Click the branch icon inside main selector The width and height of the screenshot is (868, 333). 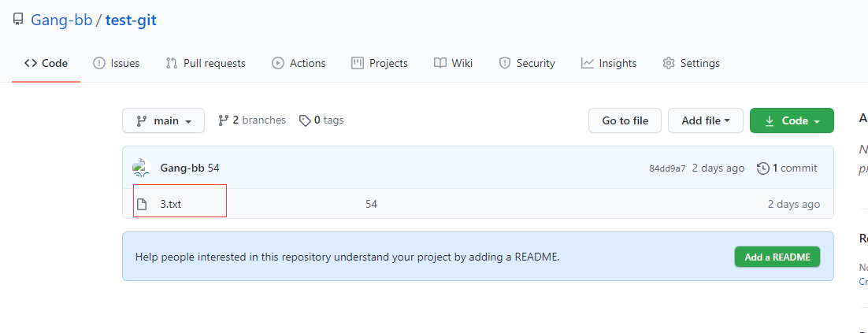click(x=142, y=120)
